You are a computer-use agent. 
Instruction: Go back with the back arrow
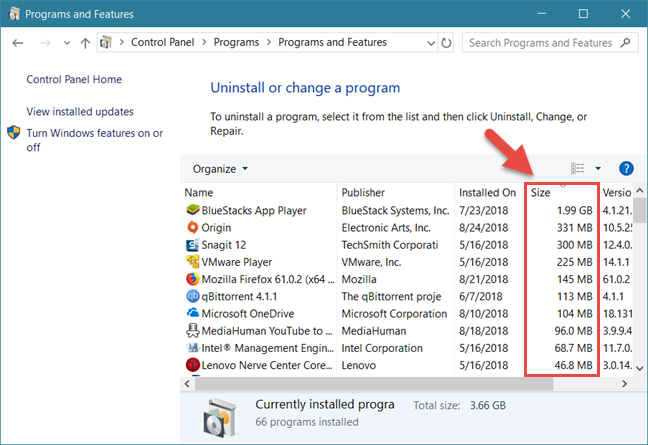coord(17,43)
